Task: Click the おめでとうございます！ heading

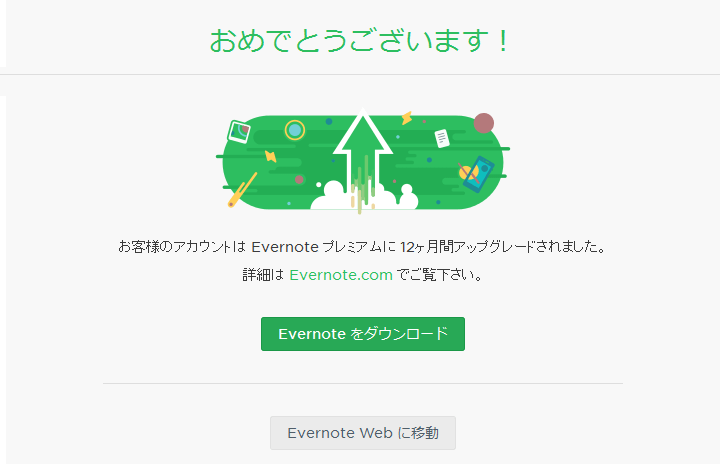Action: click(x=360, y=41)
